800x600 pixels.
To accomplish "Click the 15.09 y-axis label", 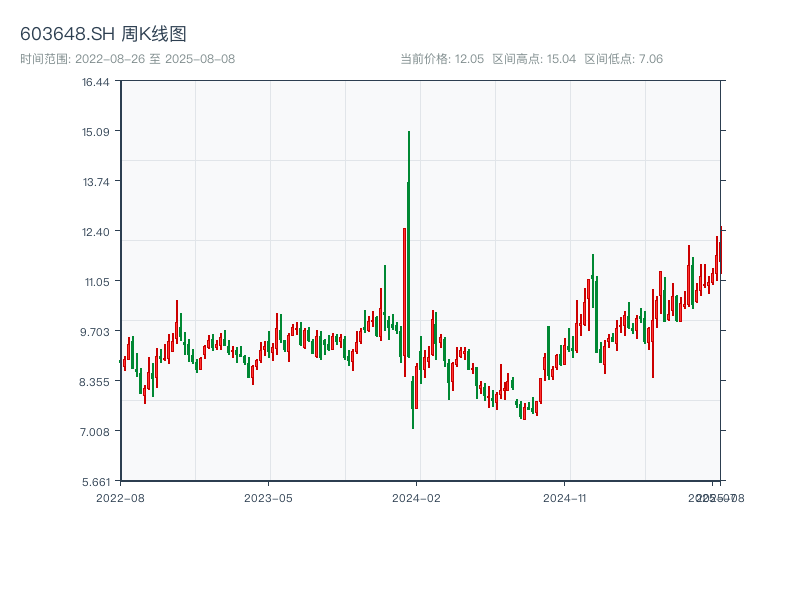I will pos(96,132).
